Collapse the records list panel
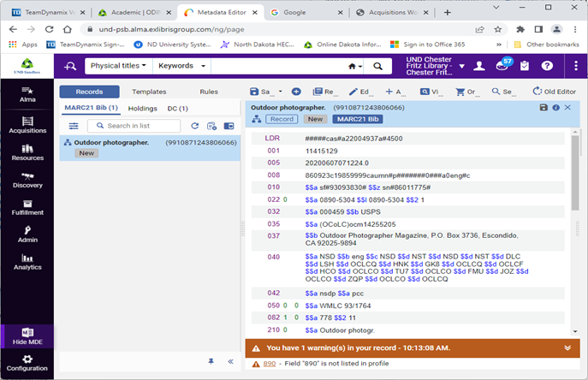588x380 pixels. coord(230,361)
